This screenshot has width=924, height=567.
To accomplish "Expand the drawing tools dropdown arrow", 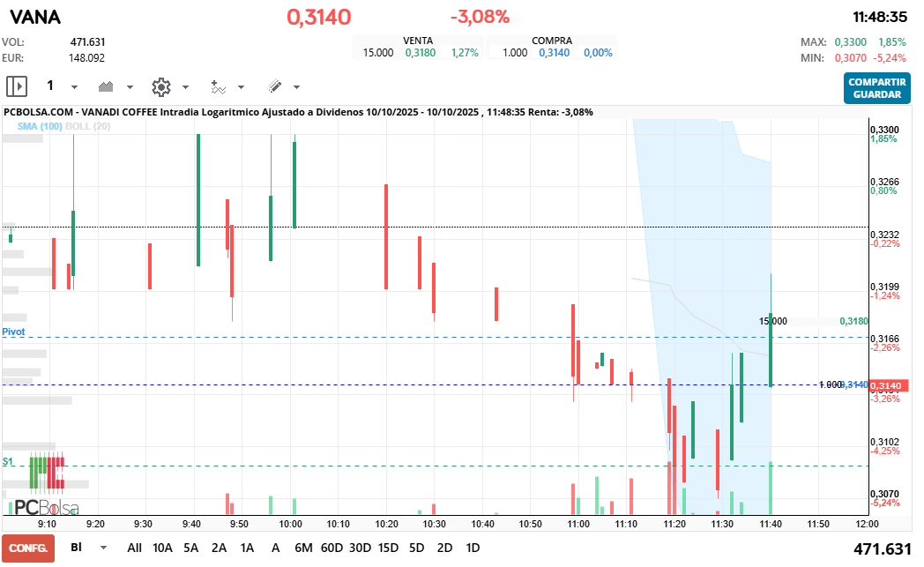I will tap(296, 87).
